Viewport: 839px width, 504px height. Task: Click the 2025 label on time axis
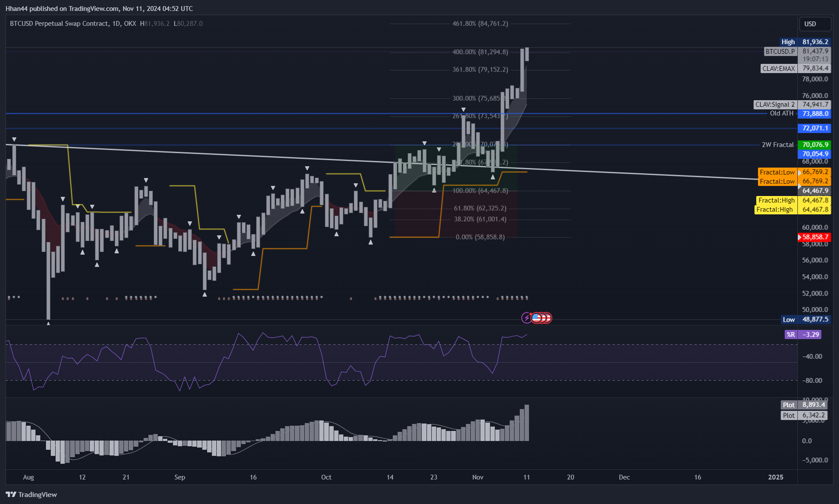coord(776,477)
